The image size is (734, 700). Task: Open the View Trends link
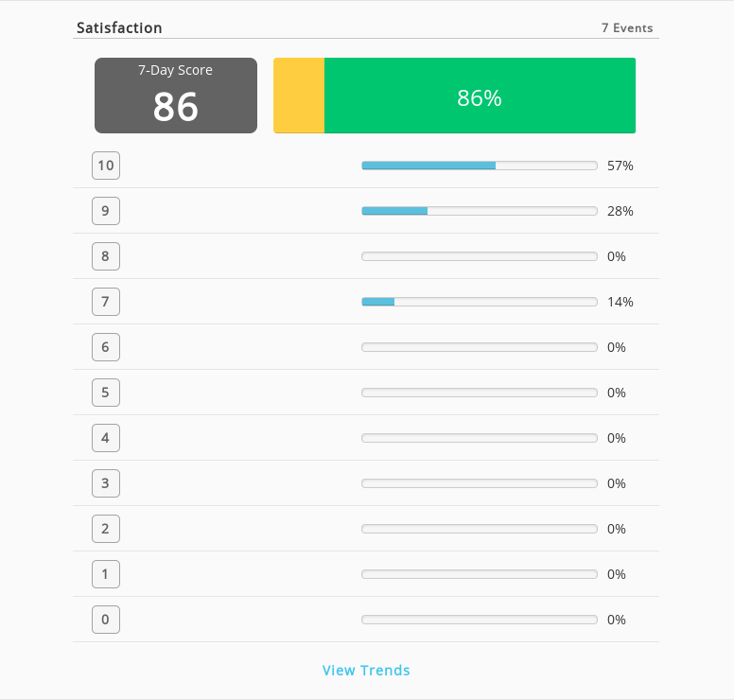click(x=366, y=670)
